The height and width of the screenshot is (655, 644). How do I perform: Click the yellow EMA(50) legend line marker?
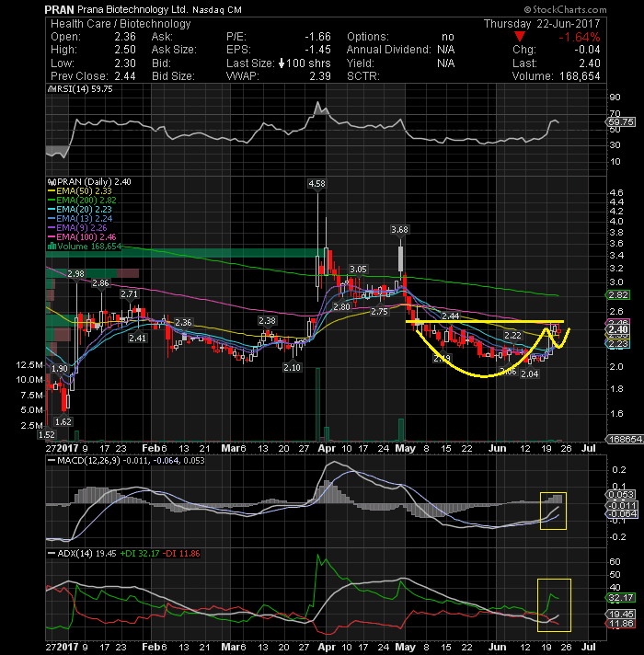click(52, 191)
